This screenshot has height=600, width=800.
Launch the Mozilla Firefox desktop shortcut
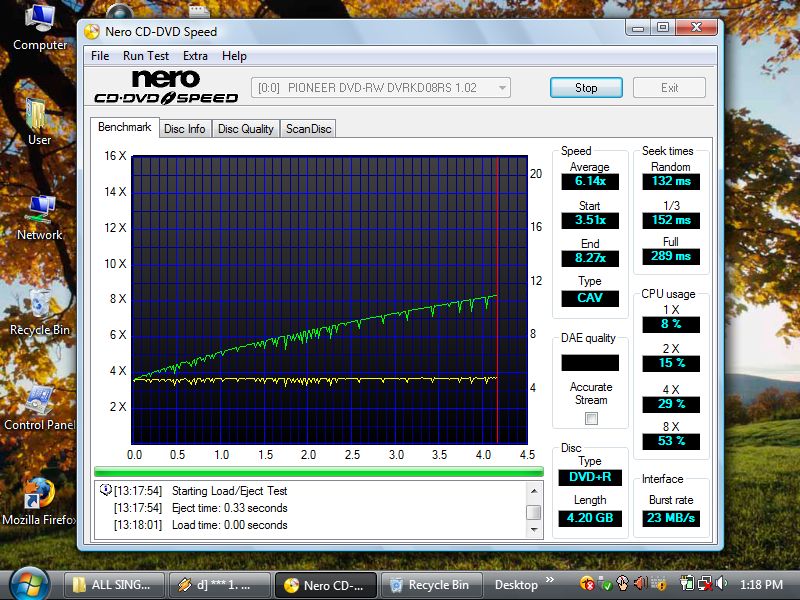pos(39,503)
